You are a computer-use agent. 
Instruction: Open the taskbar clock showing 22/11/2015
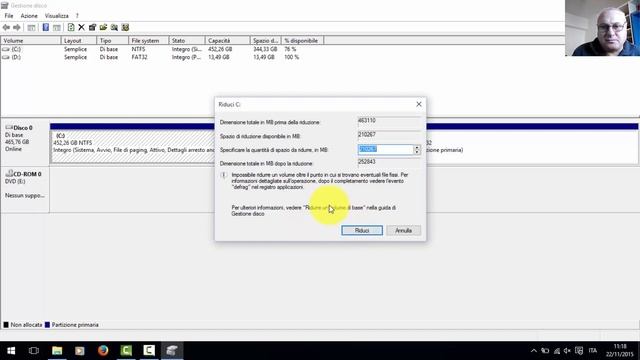pos(620,351)
